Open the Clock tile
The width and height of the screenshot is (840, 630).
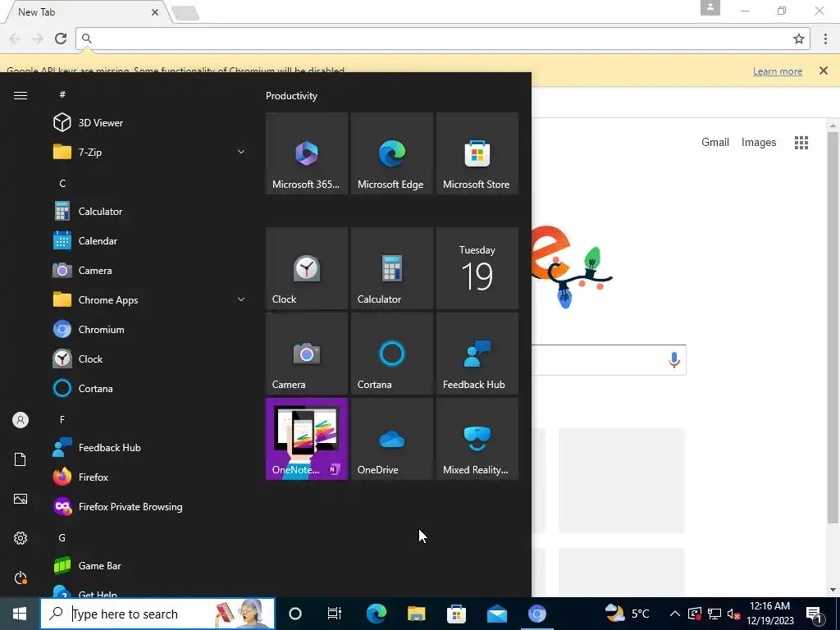tap(307, 268)
